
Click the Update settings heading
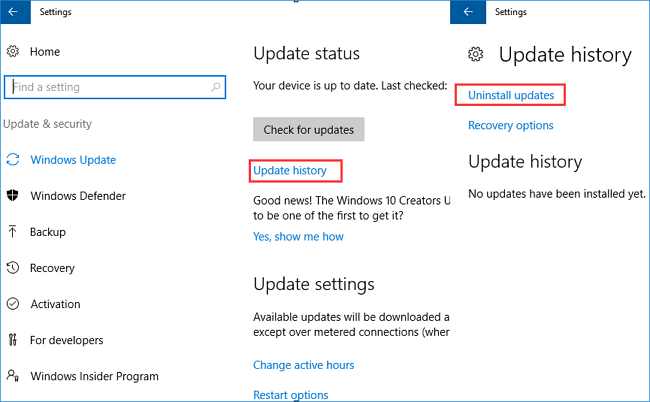(x=314, y=284)
